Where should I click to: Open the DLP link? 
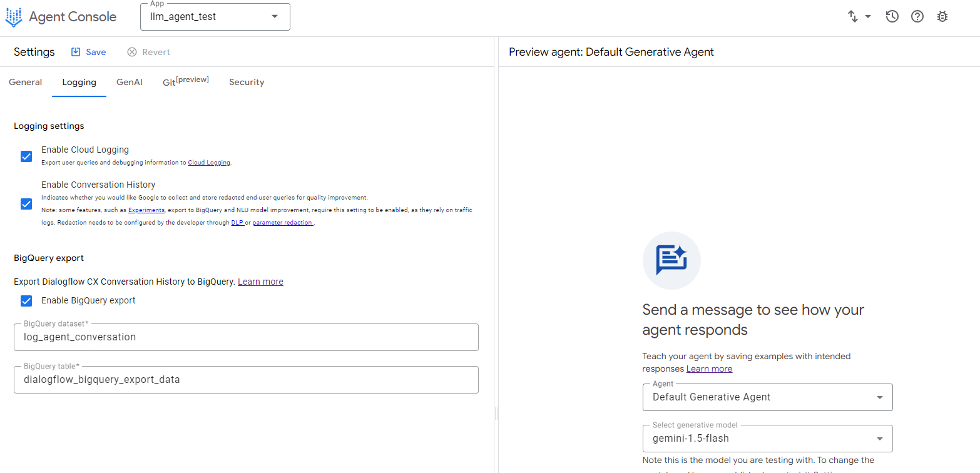(237, 223)
